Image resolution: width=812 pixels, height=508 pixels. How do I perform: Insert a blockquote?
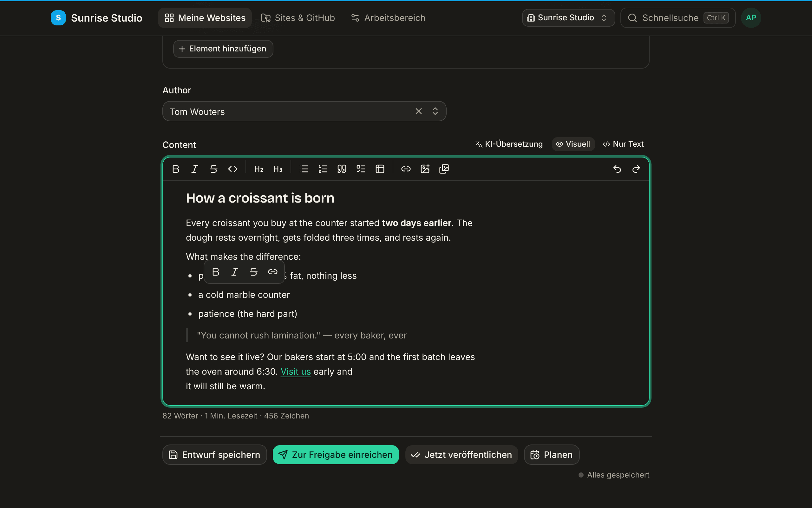click(342, 169)
